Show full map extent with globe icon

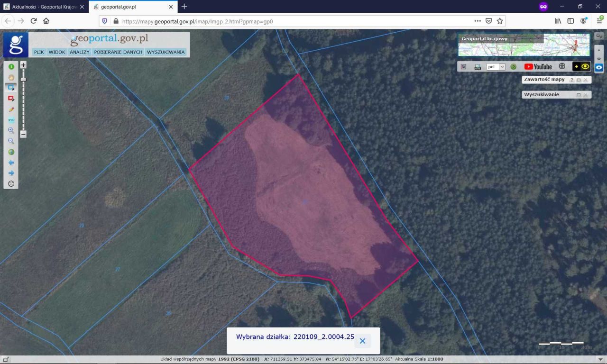11,152
